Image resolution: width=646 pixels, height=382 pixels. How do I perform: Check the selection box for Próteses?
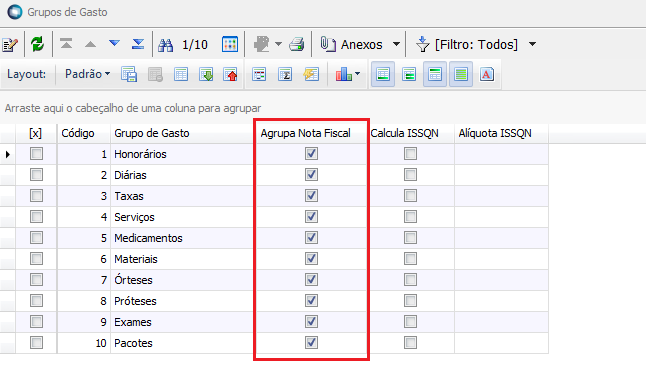[36, 301]
